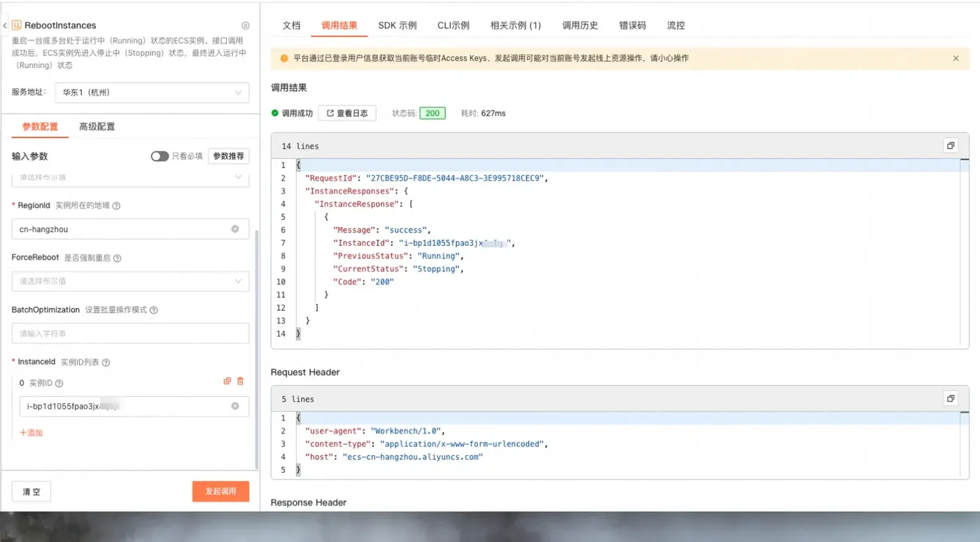Viewport: 980px width, 542px height.
Task: Click the back arrow beside RebootInstances
Action: pos(5,25)
